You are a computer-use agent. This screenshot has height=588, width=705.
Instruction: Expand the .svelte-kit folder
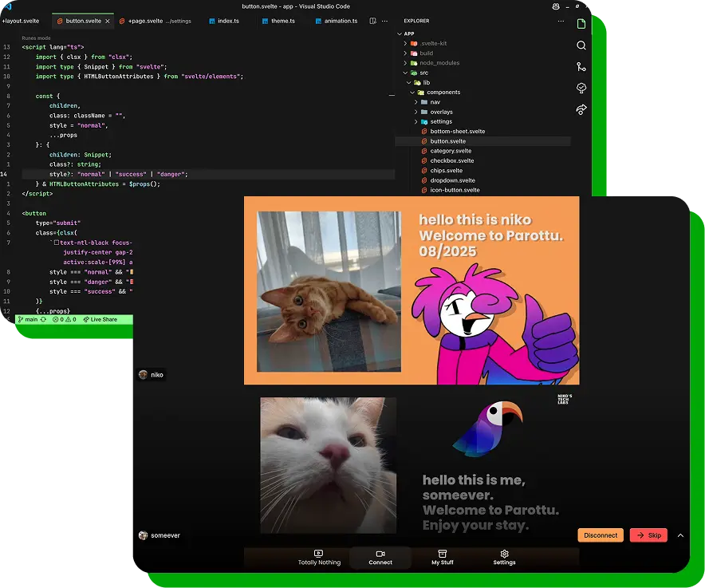[x=425, y=44]
